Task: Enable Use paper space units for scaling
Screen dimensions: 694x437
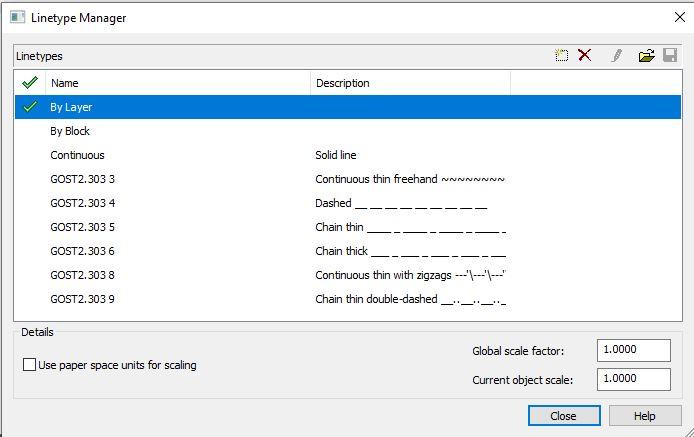Action: coord(30,365)
